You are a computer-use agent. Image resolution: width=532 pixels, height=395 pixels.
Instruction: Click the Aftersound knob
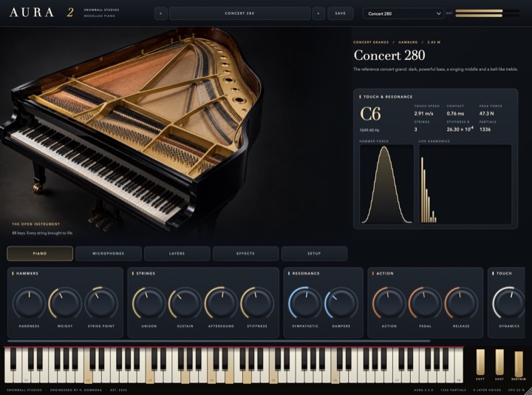pyautogui.click(x=221, y=303)
